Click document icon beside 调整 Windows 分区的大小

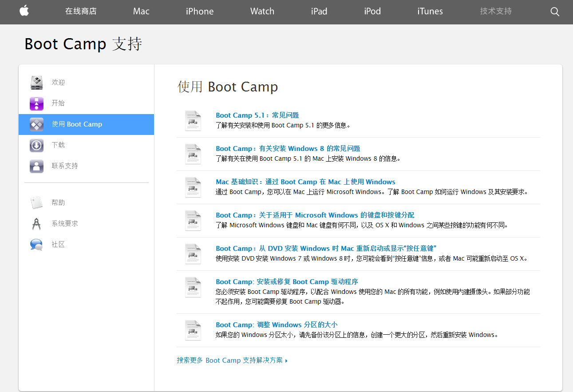click(x=193, y=330)
